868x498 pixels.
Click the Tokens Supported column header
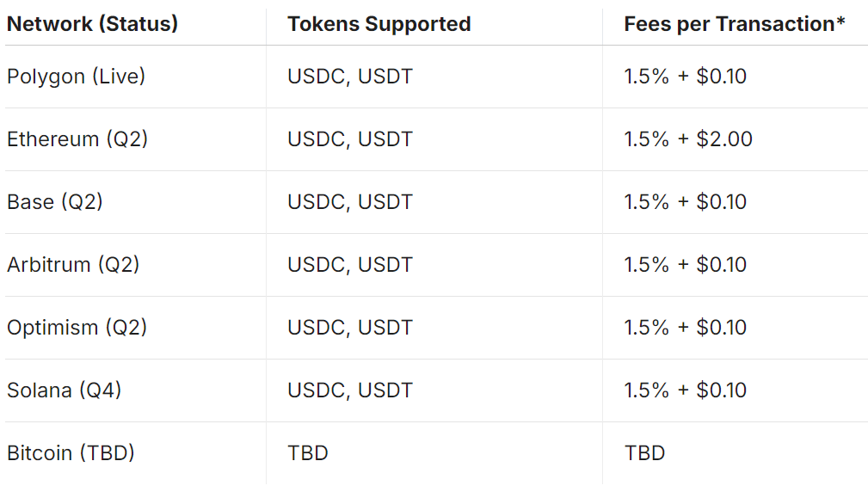click(x=379, y=24)
